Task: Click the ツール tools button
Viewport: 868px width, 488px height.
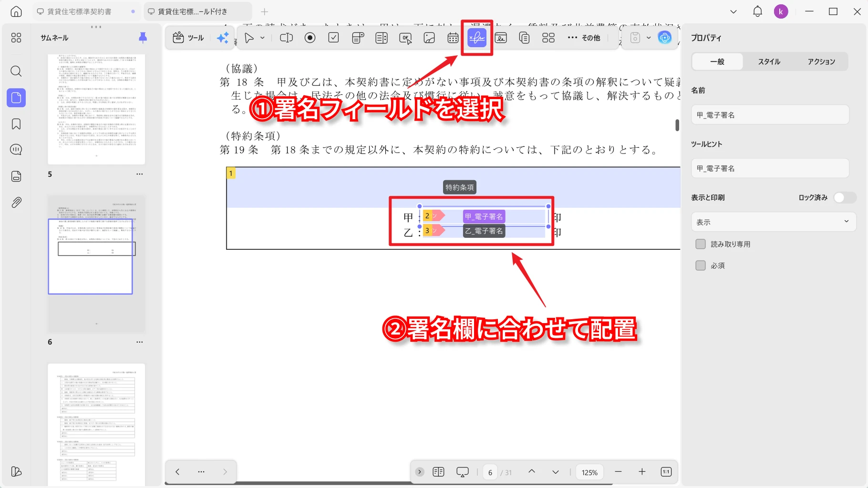Action: coord(188,38)
